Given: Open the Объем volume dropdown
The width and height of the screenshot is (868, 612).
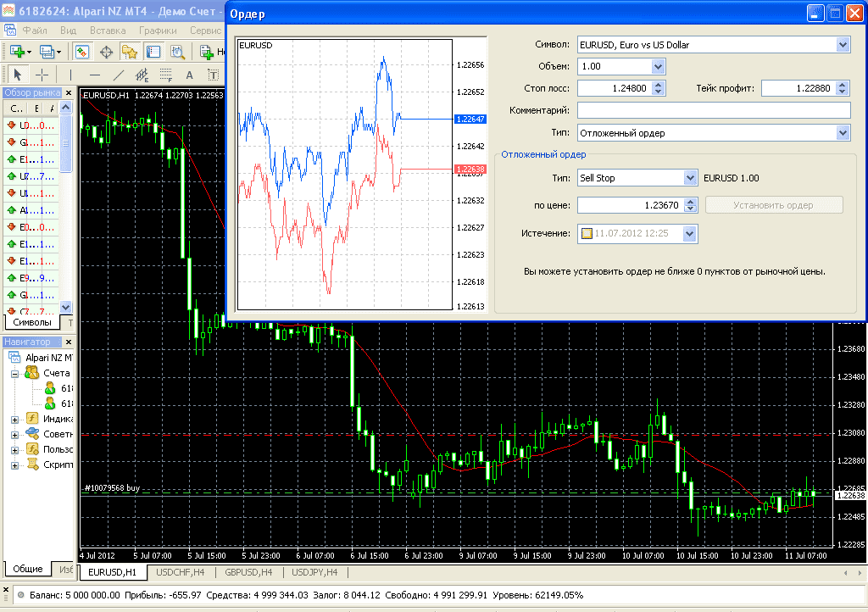Looking at the screenshot, I should (x=658, y=66).
